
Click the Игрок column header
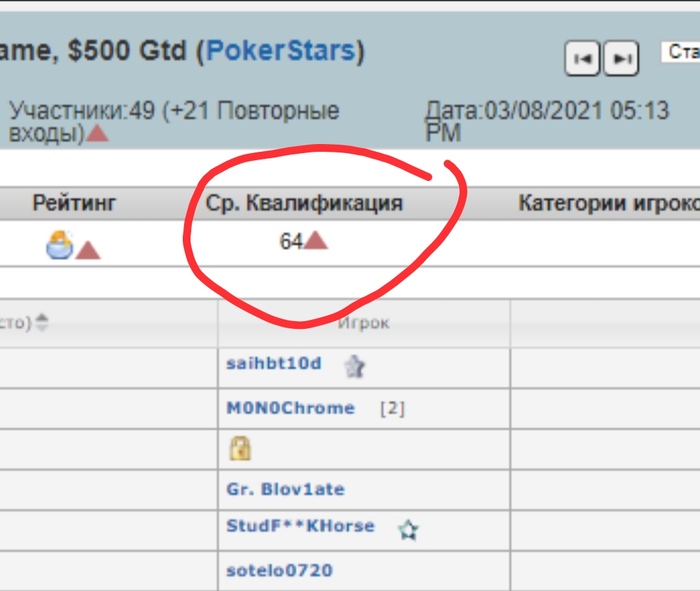click(364, 323)
